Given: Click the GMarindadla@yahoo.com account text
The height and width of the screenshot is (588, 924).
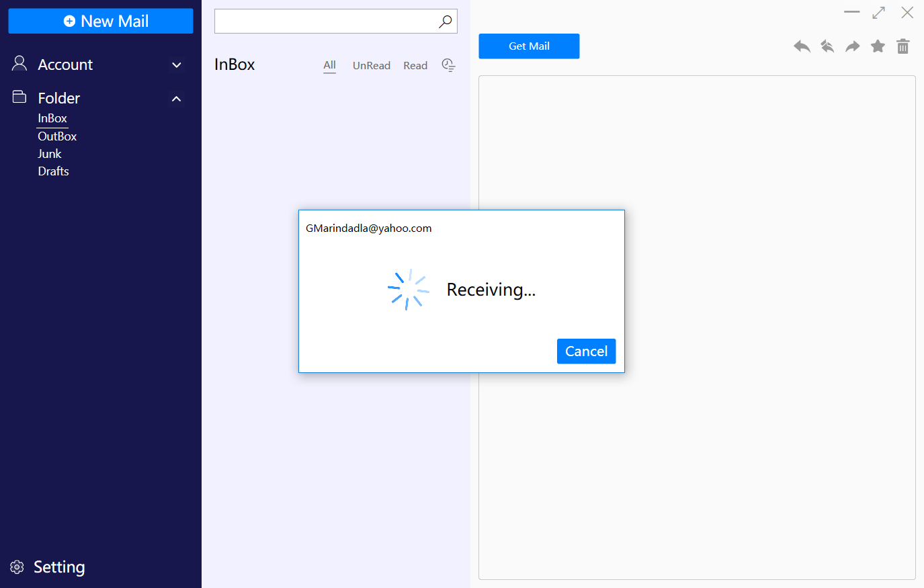Looking at the screenshot, I should click(369, 228).
